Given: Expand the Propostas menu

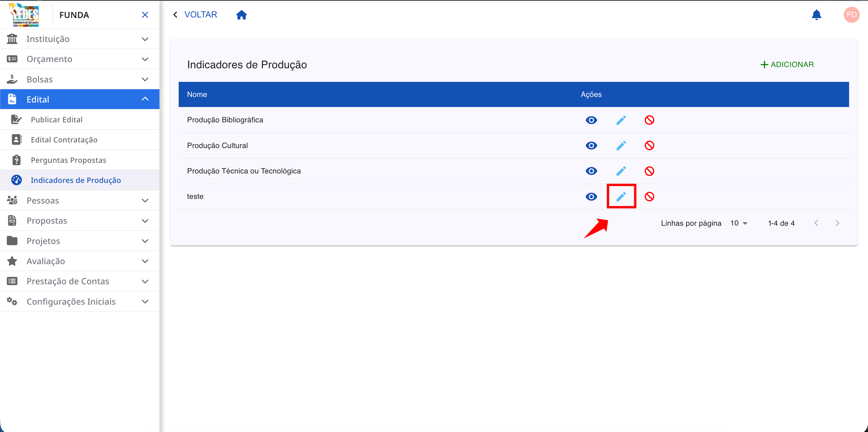Looking at the screenshot, I should [80, 220].
